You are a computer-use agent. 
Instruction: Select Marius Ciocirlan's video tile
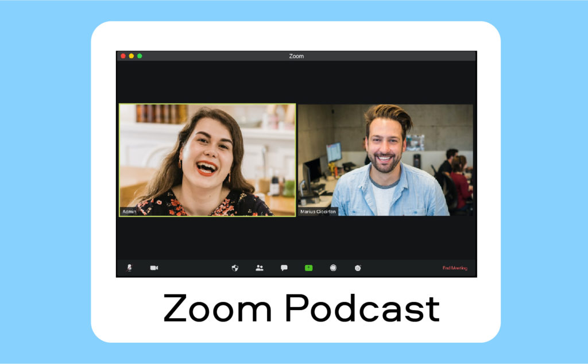pos(385,161)
